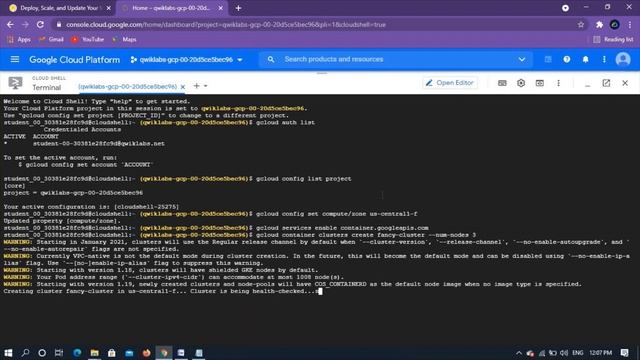This screenshot has width=640, height=360.
Task: Open Cloud Shell in a new window
Action: (606, 83)
